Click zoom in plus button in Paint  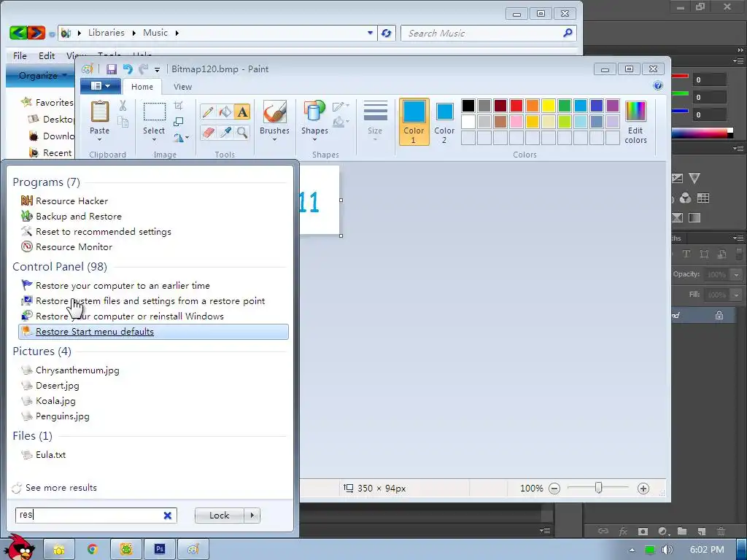tap(643, 489)
